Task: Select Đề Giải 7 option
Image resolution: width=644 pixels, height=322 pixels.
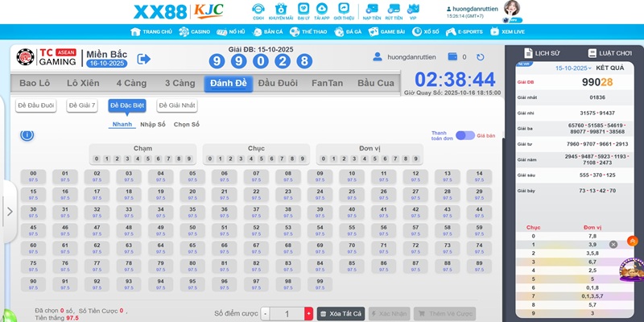Action: [x=82, y=105]
